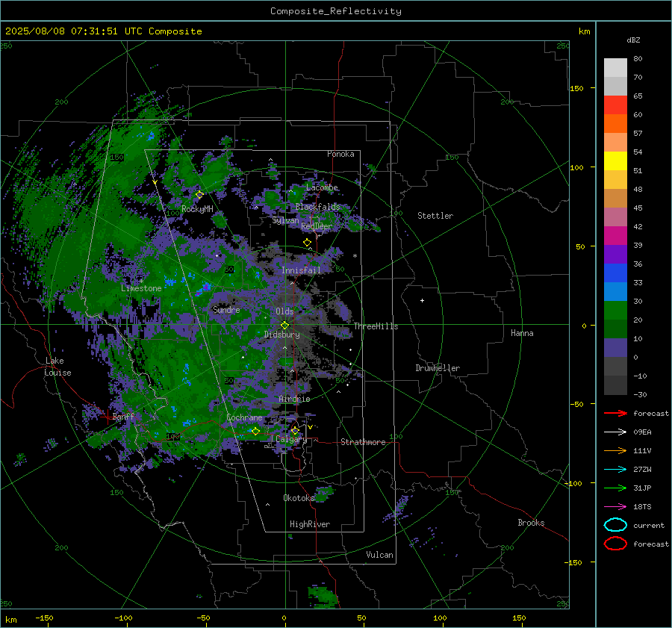Click the RedDeer city label
The width and height of the screenshot is (672, 628).
(x=317, y=226)
